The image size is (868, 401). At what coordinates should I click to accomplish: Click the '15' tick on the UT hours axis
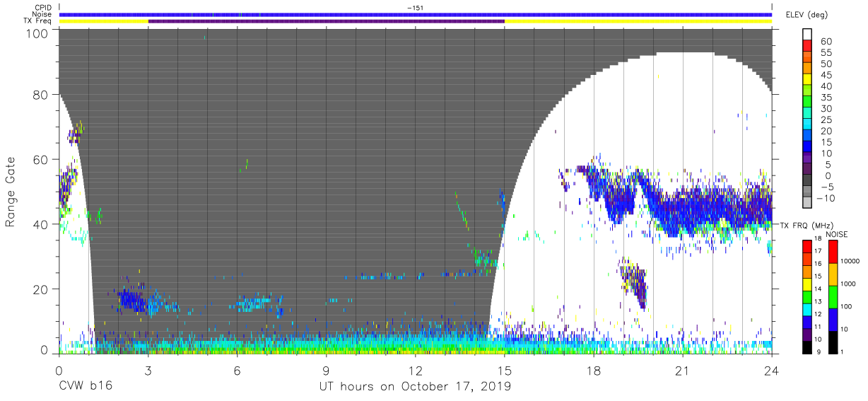click(505, 370)
